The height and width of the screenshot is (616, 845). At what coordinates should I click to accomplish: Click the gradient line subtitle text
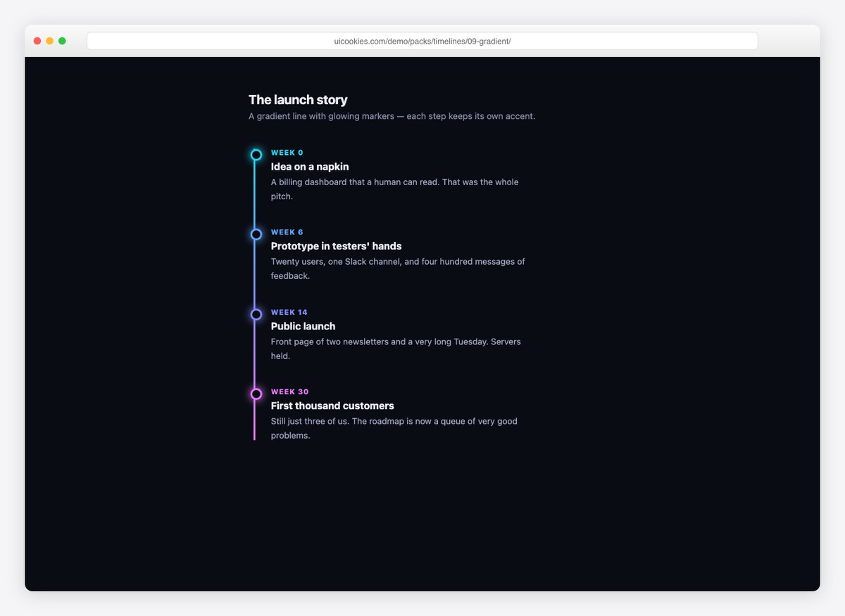(392, 116)
